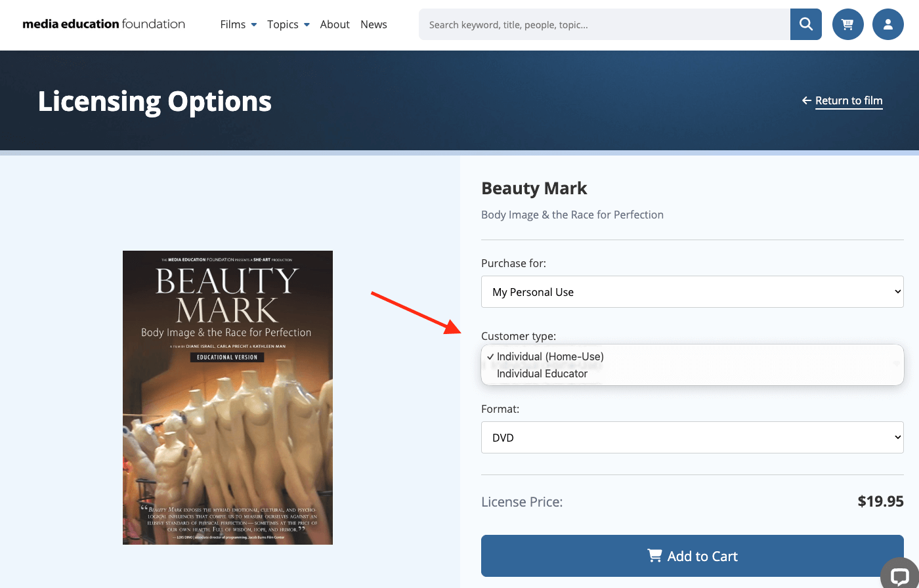Open the Format dropdown showing DVD
Viewport: 919px width, 588px height.
pyautogui.click(x=692, y=438)
